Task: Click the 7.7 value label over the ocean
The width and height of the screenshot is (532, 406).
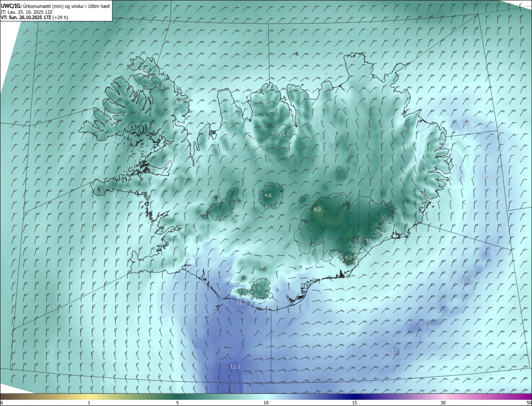Action: pos(52,308)
